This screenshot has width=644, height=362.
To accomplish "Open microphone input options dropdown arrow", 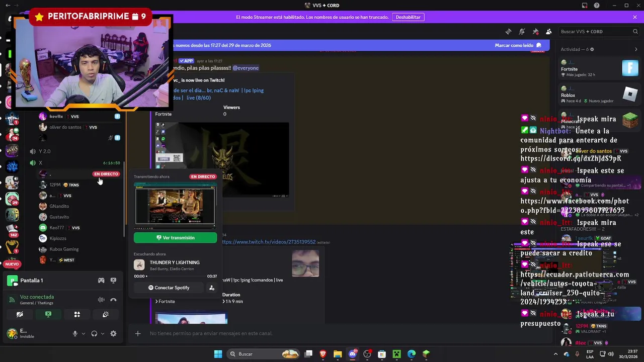I will (84, 333).
